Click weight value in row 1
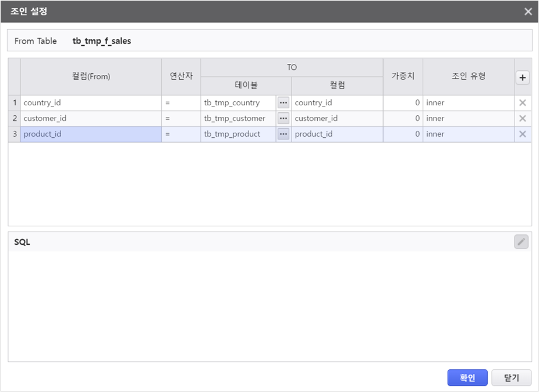 point(403,103)
